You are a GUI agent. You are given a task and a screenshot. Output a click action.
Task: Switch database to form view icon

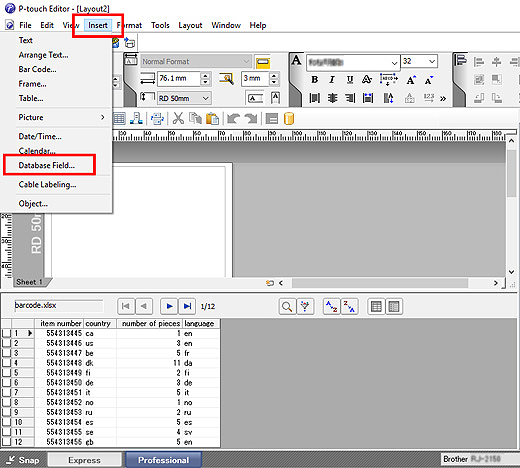pyautogui.click(x=394, y=306)
